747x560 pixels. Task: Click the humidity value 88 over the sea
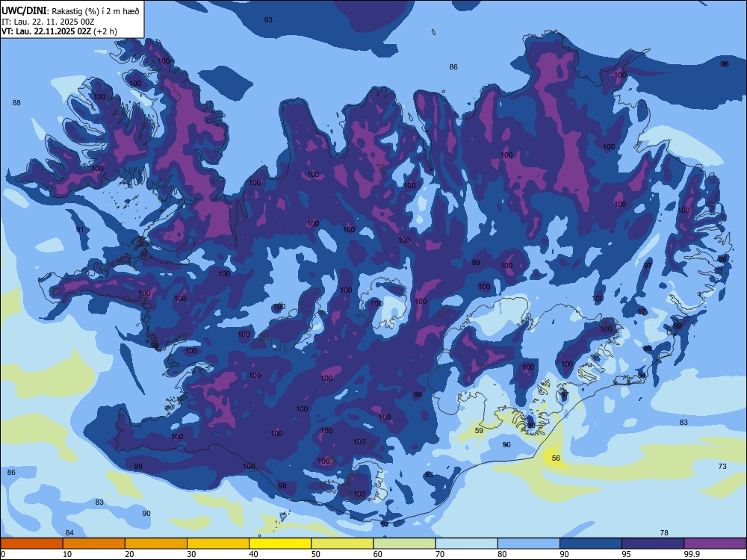(16, 103)
